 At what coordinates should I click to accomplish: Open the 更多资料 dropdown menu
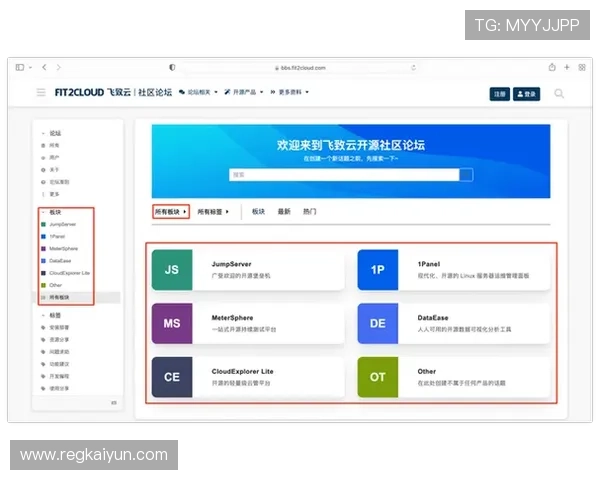[x=289, y=92]
